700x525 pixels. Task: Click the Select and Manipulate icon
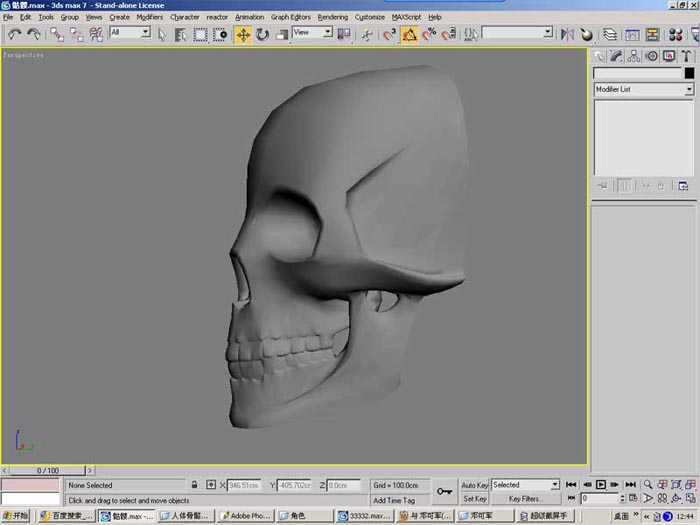(367, 34)
